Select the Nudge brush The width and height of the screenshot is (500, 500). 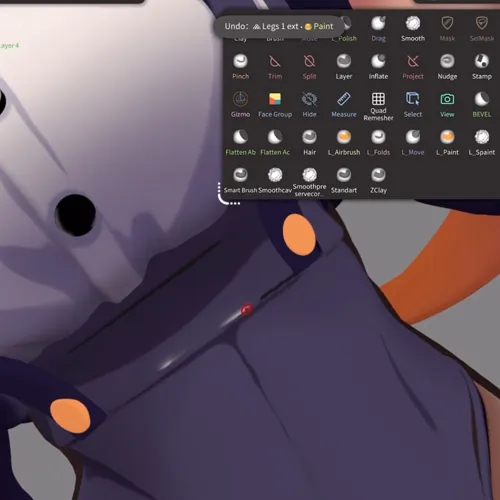[x=447, y=67]
